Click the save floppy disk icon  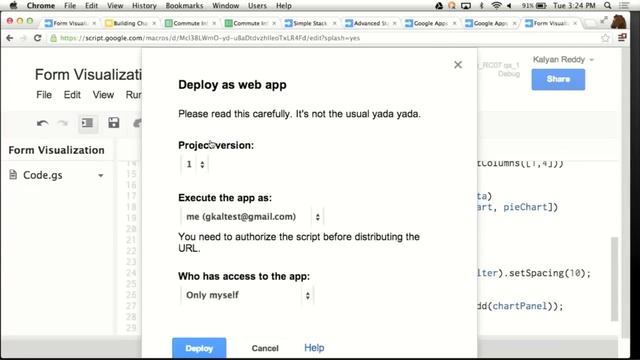pyautogui.click(x=113, y=123)
